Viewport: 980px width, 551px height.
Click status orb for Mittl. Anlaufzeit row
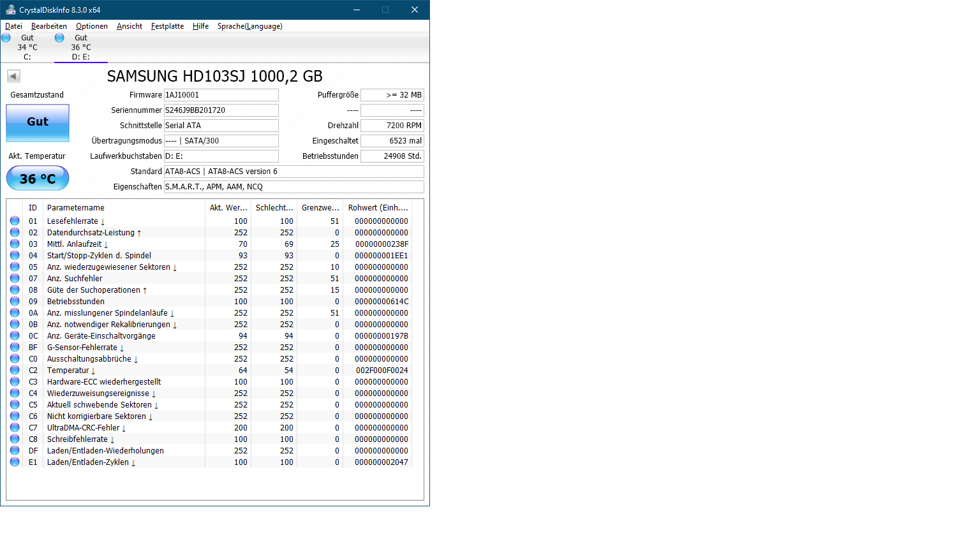(x=15, y=244)
